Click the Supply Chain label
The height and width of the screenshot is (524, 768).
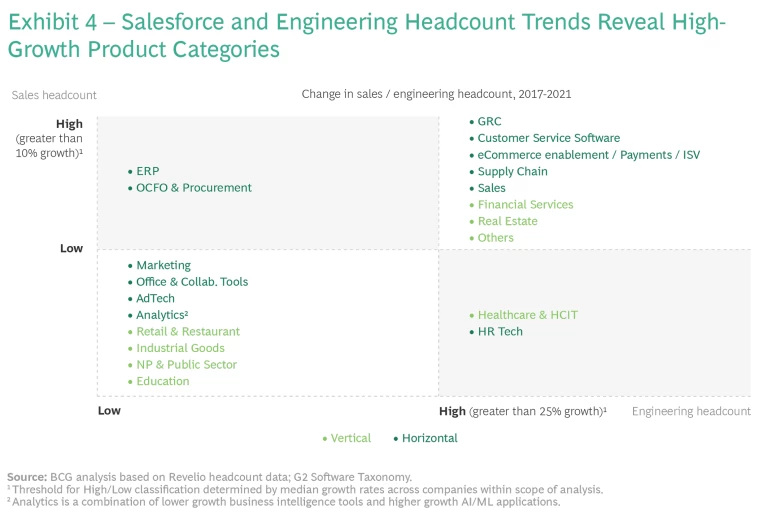click(x=512, y=171)
